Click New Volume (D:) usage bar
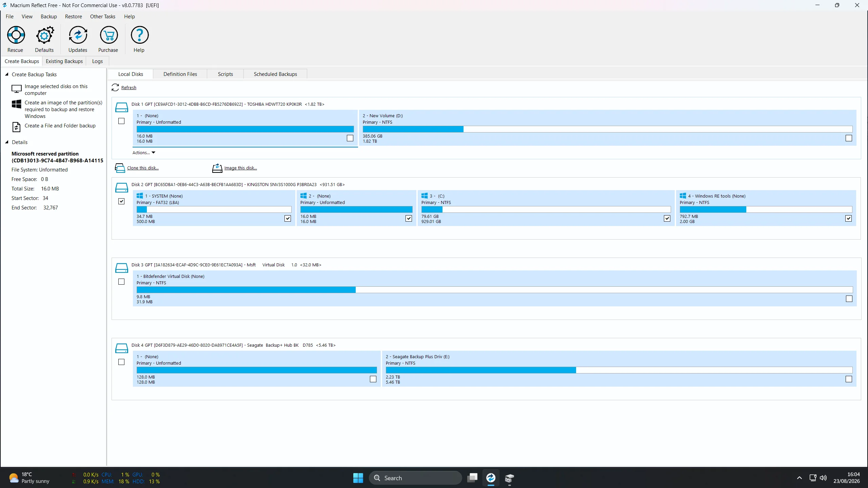Image resolution: width=868 pixels, height=488 pixels. tap(608, 129)
